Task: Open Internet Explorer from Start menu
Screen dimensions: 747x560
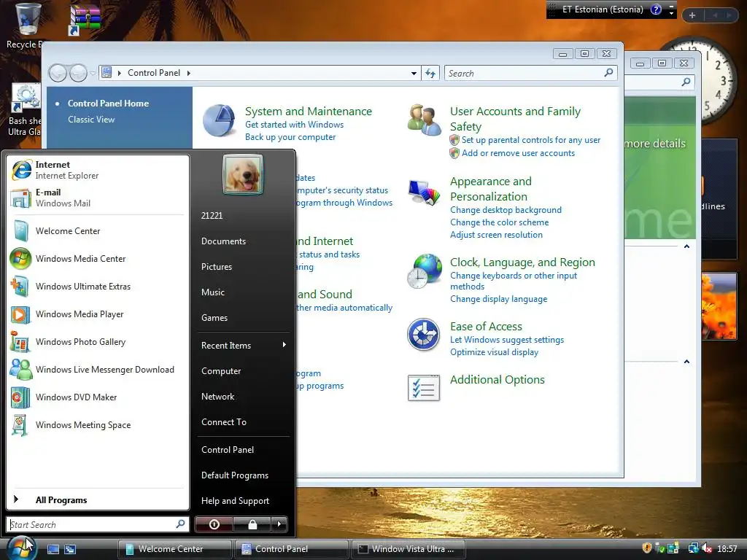Action: (98, 170)
